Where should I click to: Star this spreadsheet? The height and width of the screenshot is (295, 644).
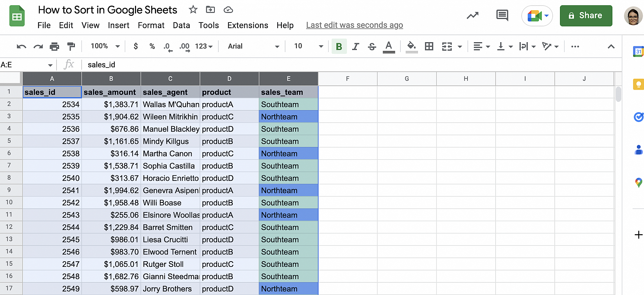tap(193, 9)
